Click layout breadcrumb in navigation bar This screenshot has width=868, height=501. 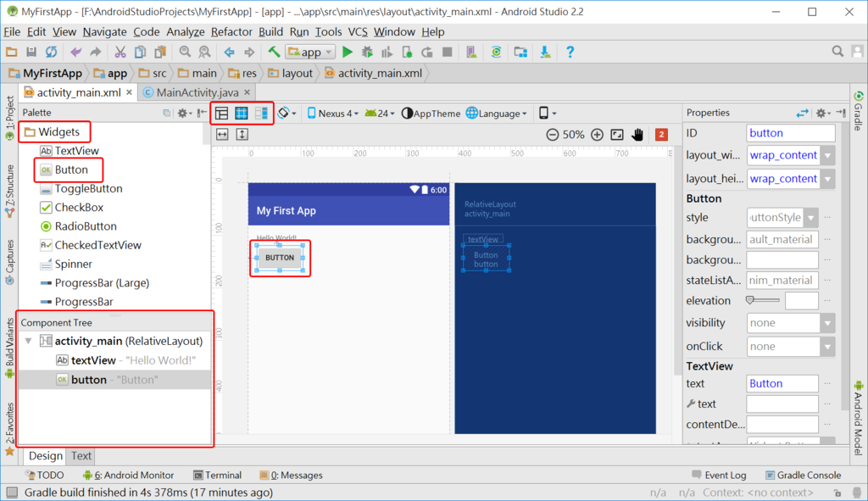(x=291, y=73)
